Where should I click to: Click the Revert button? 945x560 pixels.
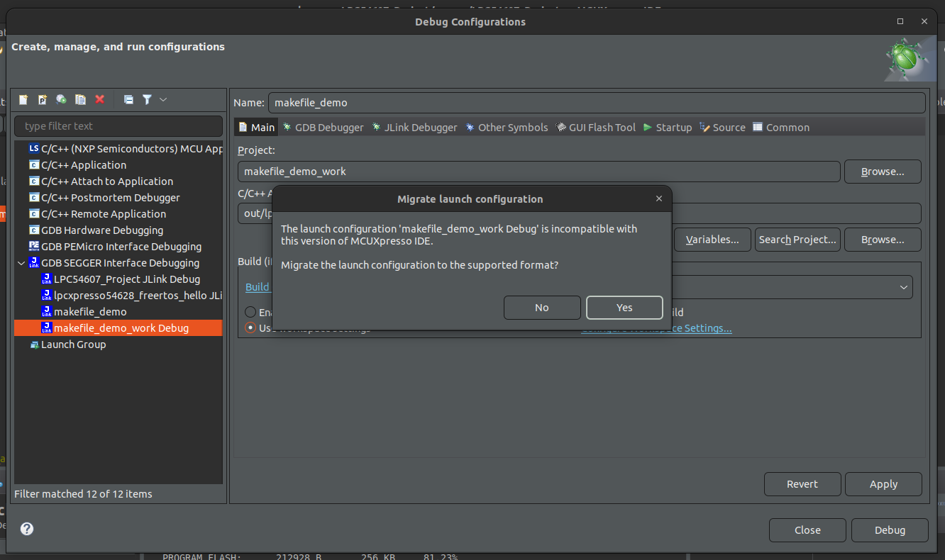[x=802, y=484]
